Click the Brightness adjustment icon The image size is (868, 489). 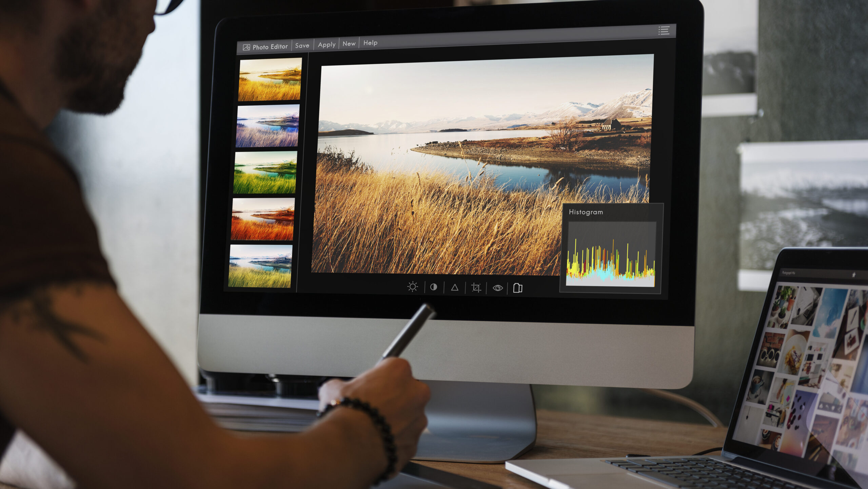pyautogui.click(x=413, y=287)
